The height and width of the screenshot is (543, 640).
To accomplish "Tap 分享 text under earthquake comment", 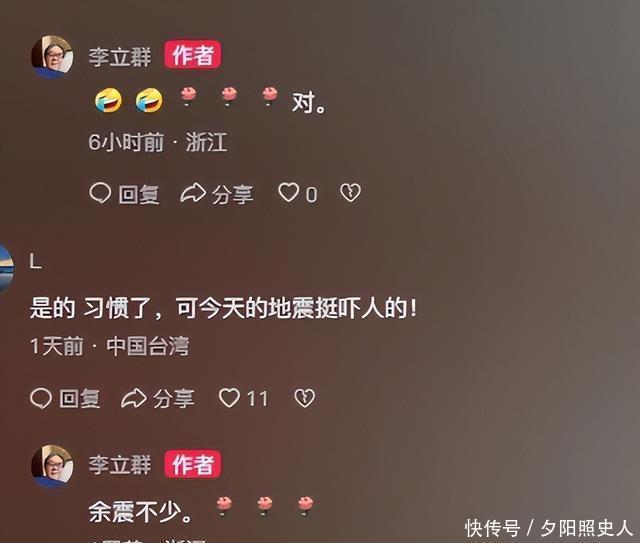I will tap(173, 399).
